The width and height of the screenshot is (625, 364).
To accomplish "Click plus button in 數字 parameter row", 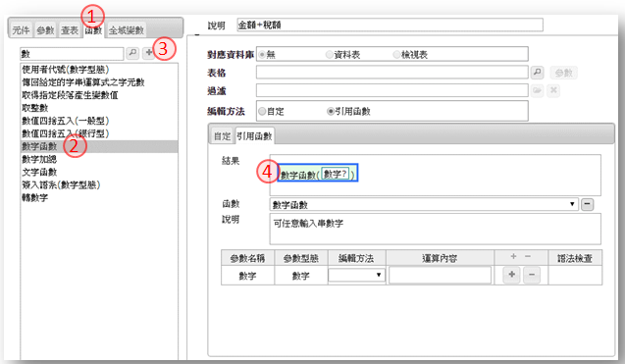I will pos(512,275).
